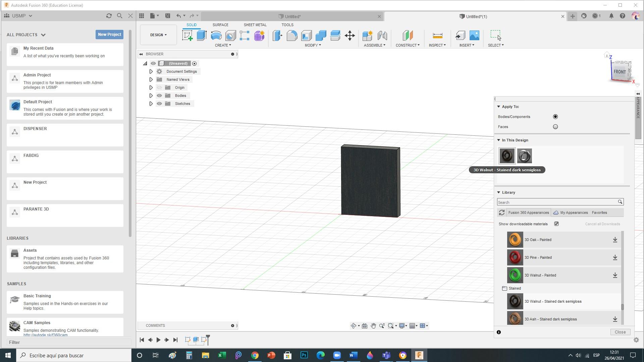644x362 pixels.
Task: Open the MODIFY dropdown menu
Action: click(x=313, y=45)
